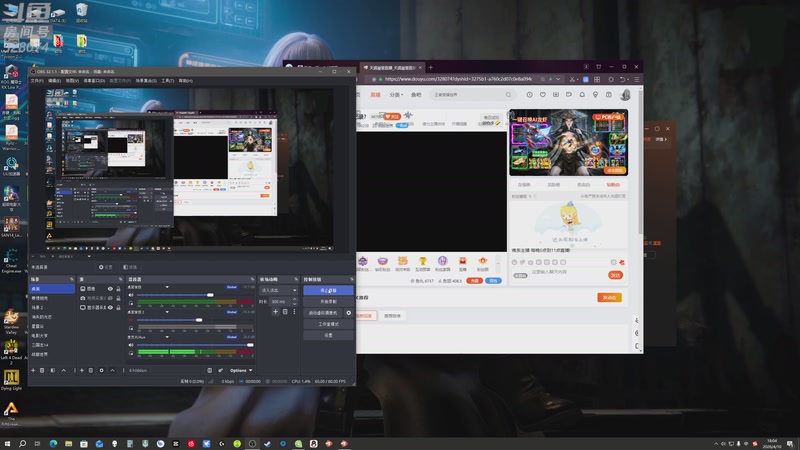Click the search magnifier in Douyu search box
Screen dimensions: 800x450
tap(508, 94)
